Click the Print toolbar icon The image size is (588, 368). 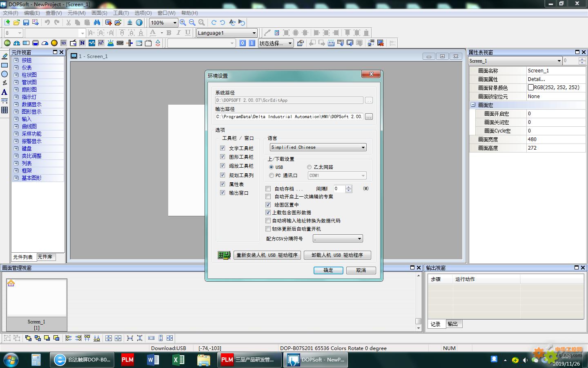(130, 22)
